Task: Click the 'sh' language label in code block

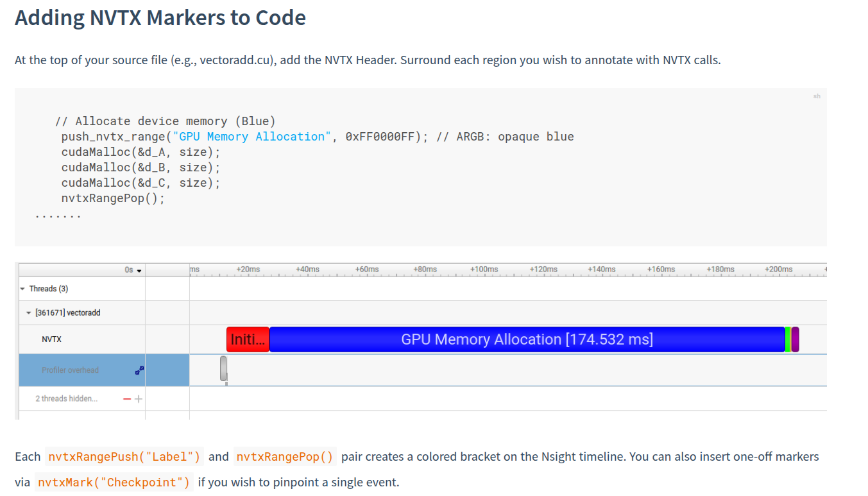Action: [817, 96]
